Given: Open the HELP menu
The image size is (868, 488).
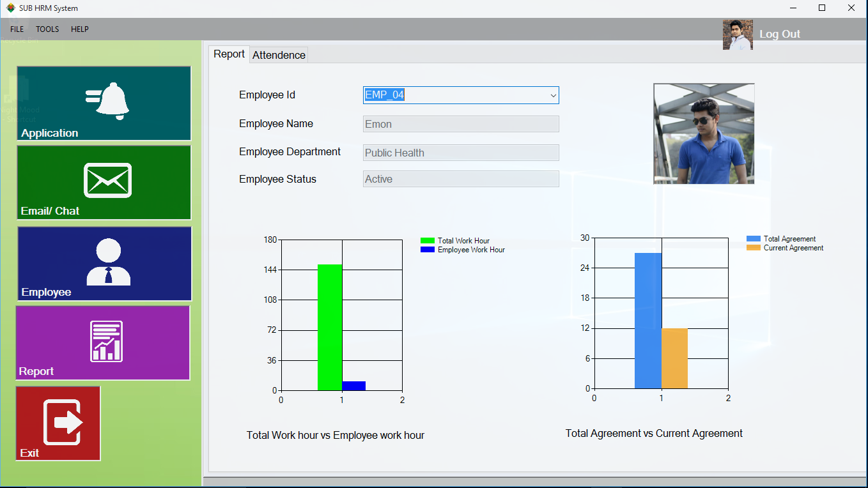Looking at the screenshot, I should (79, 29).
